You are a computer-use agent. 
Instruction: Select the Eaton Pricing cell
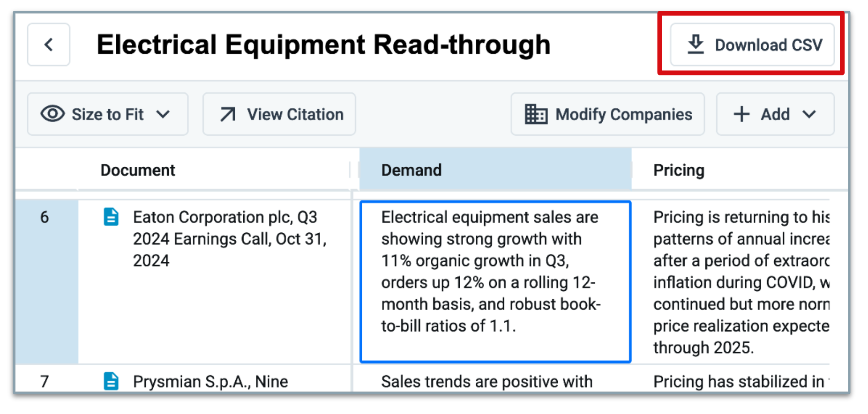coord(741,282)
